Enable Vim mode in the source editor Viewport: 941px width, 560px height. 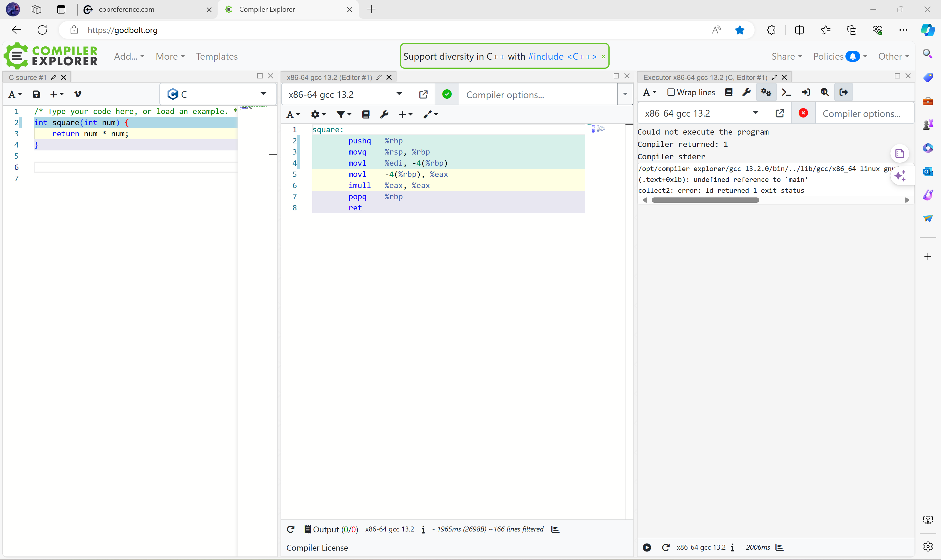(78, 94)
